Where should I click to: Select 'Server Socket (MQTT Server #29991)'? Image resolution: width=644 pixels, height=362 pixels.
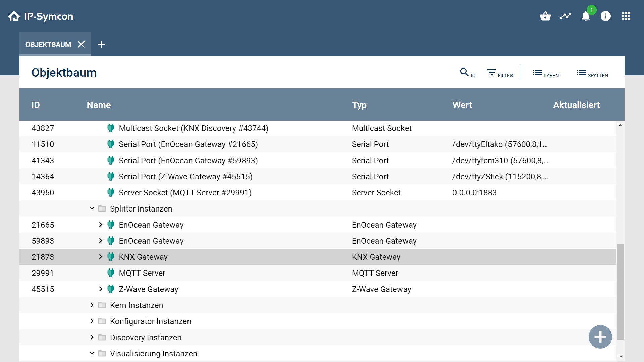coord(185,193)
